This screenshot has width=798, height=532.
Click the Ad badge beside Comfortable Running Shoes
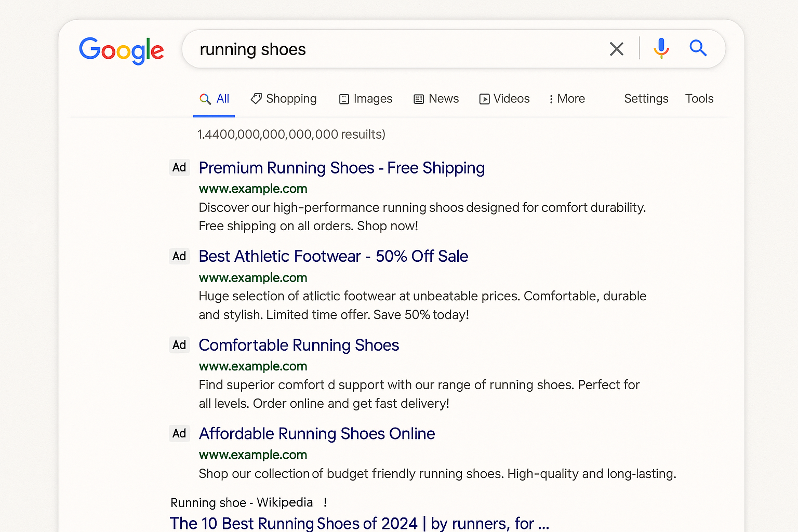(179, 345)
